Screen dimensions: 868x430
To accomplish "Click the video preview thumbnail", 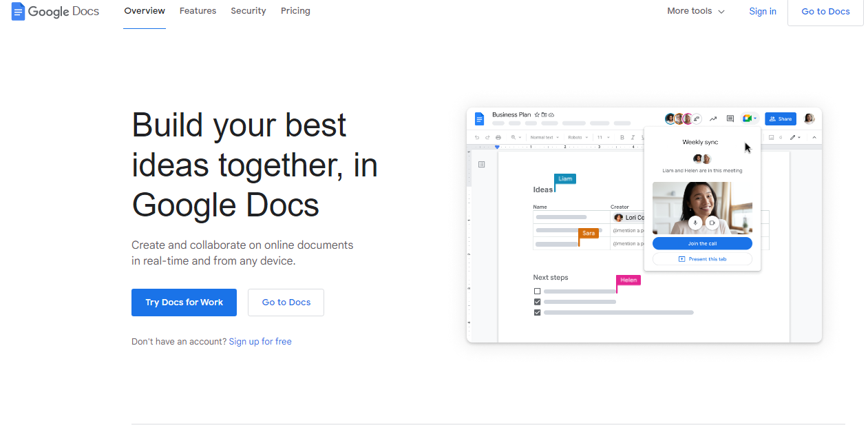I will pos(702,208).
